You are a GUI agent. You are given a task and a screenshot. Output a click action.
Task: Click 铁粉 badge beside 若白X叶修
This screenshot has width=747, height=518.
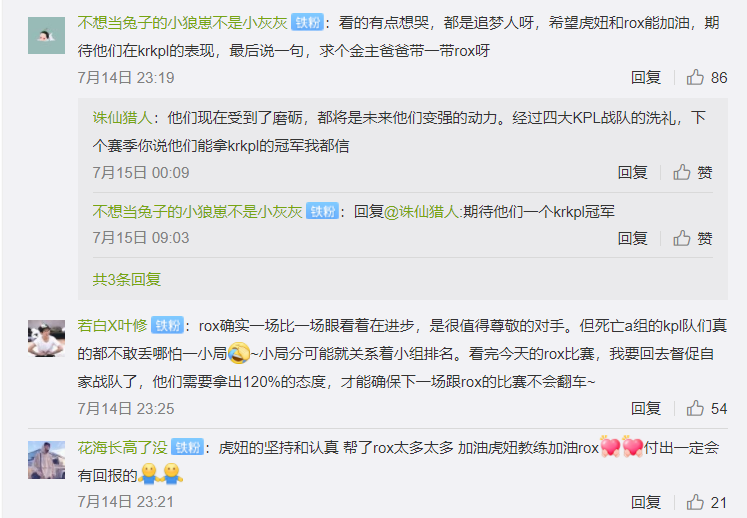coord(168,325)
